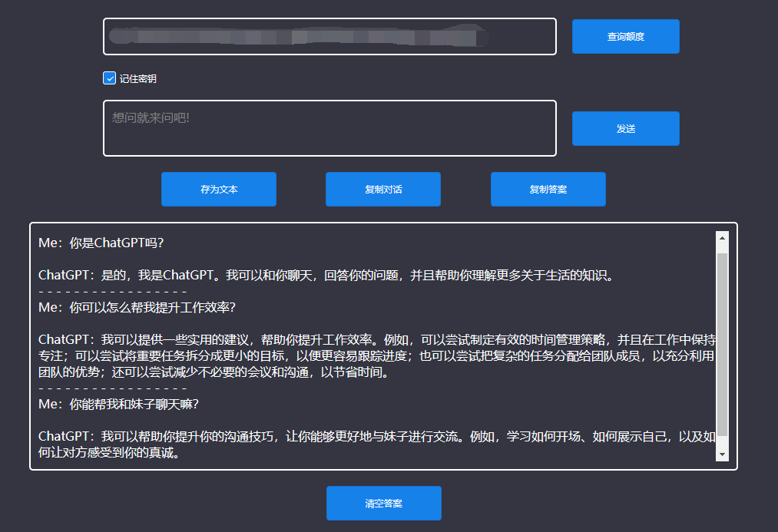Click the conversation history text area
The height and width of the screenshot is (532, 778).
pyautogui.click(x=369, y=345)
